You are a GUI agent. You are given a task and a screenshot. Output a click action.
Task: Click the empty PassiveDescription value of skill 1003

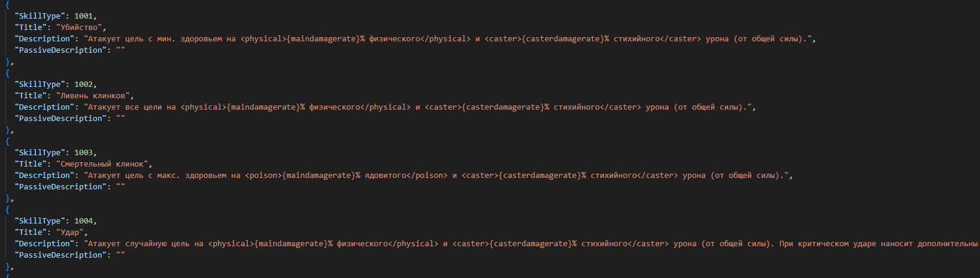120,187
